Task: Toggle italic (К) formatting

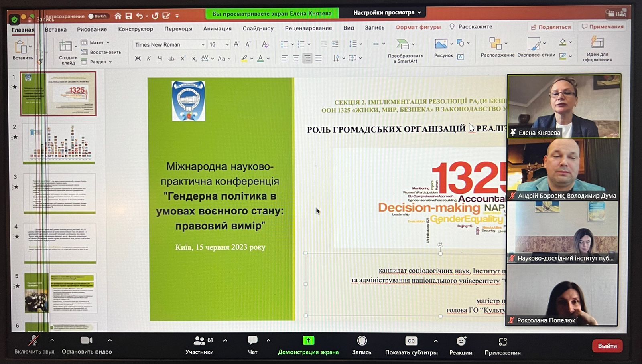Action: point(148,59)
